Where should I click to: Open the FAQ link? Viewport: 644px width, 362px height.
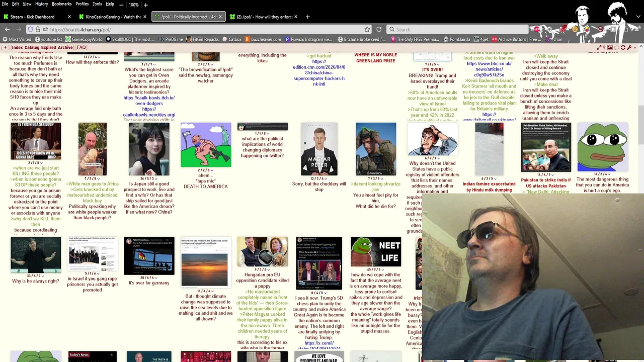(x=81, y=48)
